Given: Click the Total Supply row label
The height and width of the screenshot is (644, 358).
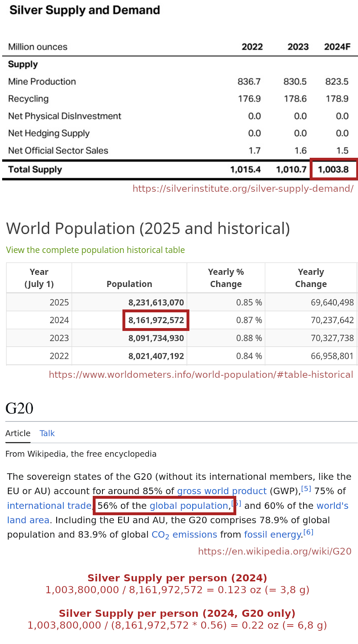Looking at the screenshot, I should (x=35, y=169).
